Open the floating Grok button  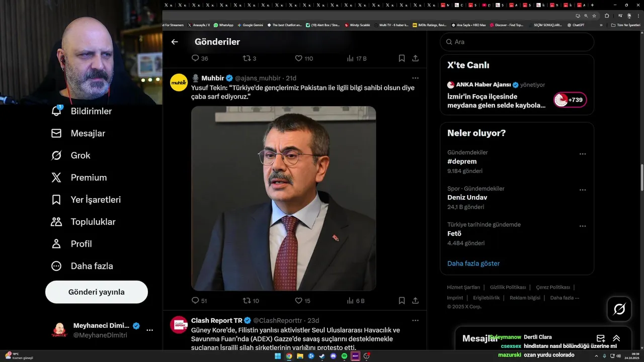(619, 309)
